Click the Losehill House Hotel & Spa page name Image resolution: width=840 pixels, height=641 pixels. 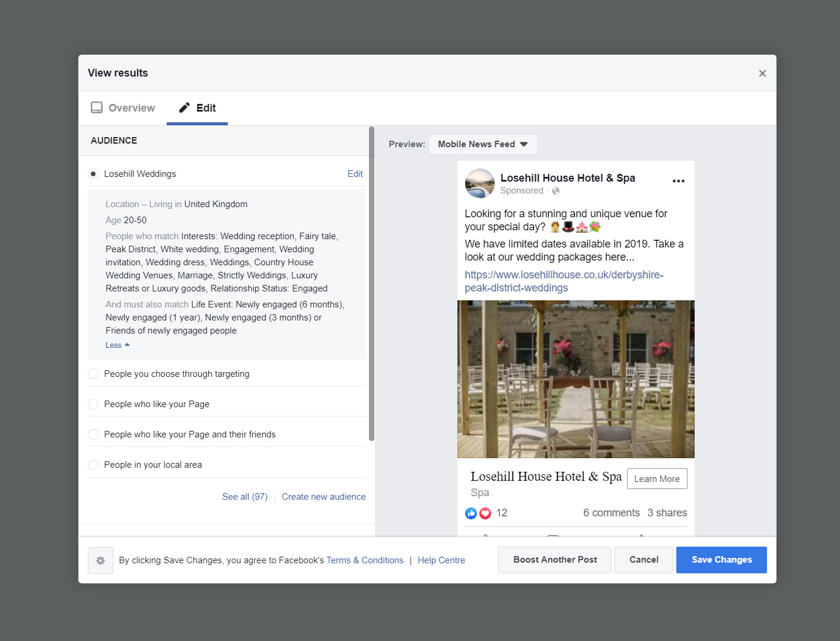tap(568, 178)
